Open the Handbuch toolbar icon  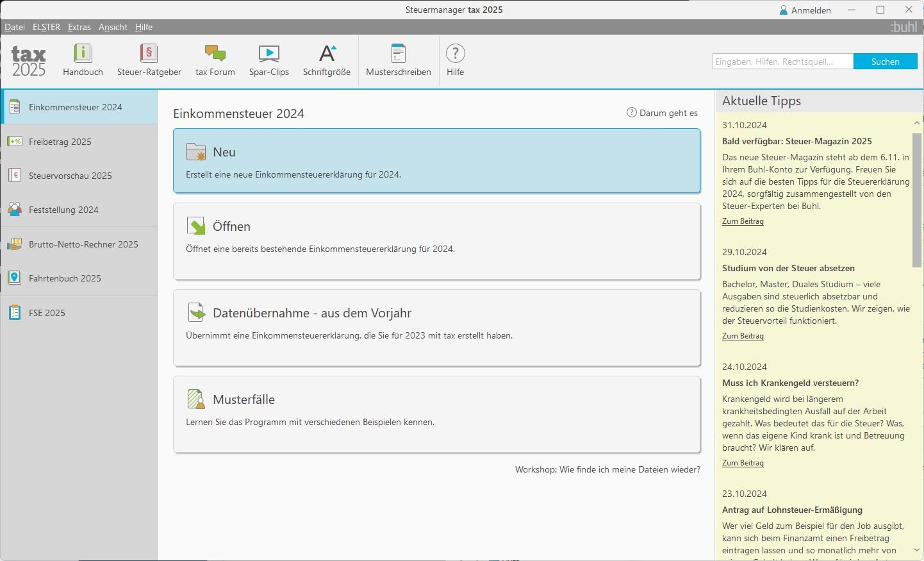pos(83,54)
